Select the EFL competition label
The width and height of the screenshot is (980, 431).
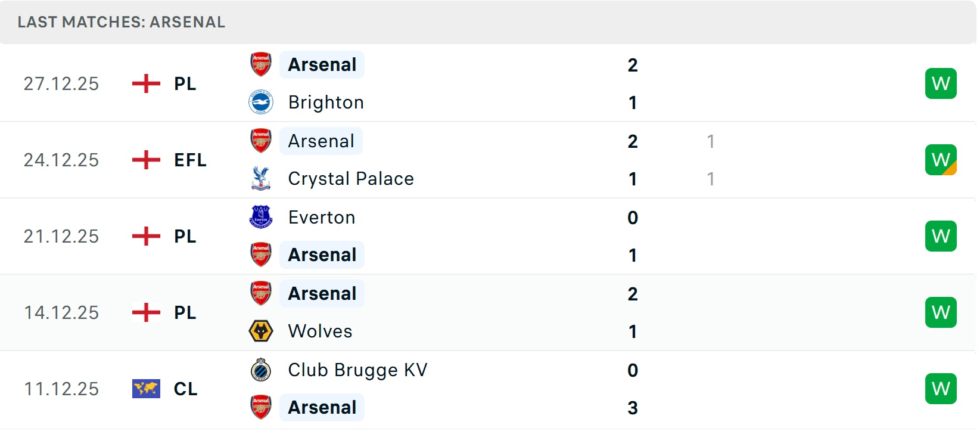click(x=190, y=160)
